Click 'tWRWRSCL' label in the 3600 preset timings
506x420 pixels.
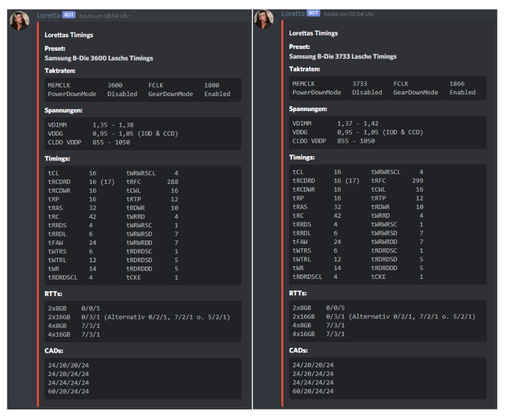141,173
